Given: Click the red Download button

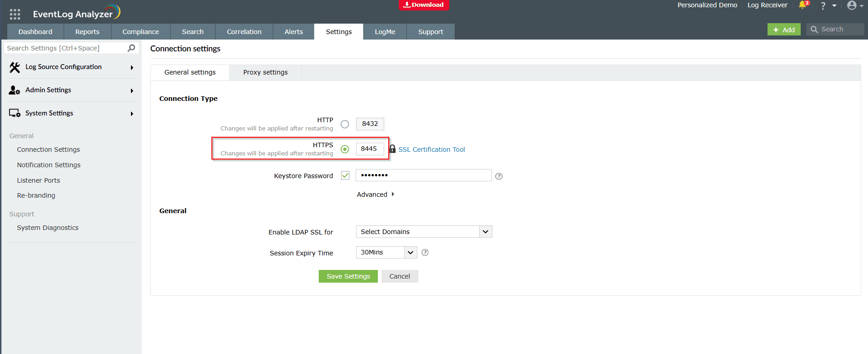Looking at the screenshot, I should pos(424,5).
